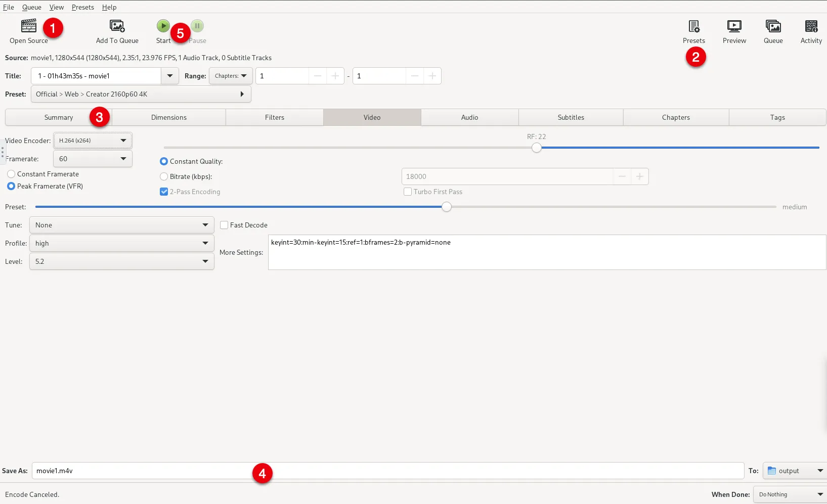Image resolution: width=827 pixels, height=504 pixels.
Task: Switch to the Summary tab
Action: (x=59, y=117)
